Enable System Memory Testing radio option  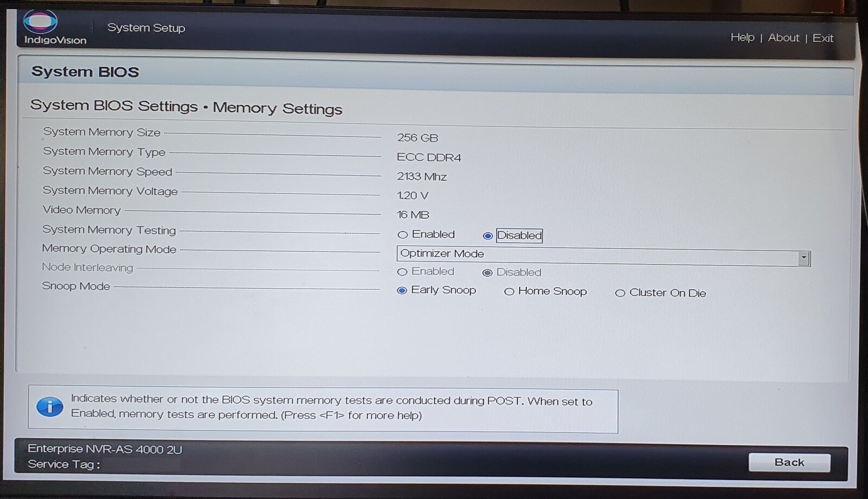coord(403,235)
